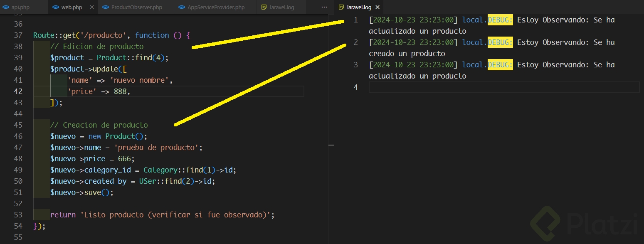Click the overview ruler marker beside the code editor
Image resolution: width=644 pixels, height=244 pixels.
click(x=331, y=145)
